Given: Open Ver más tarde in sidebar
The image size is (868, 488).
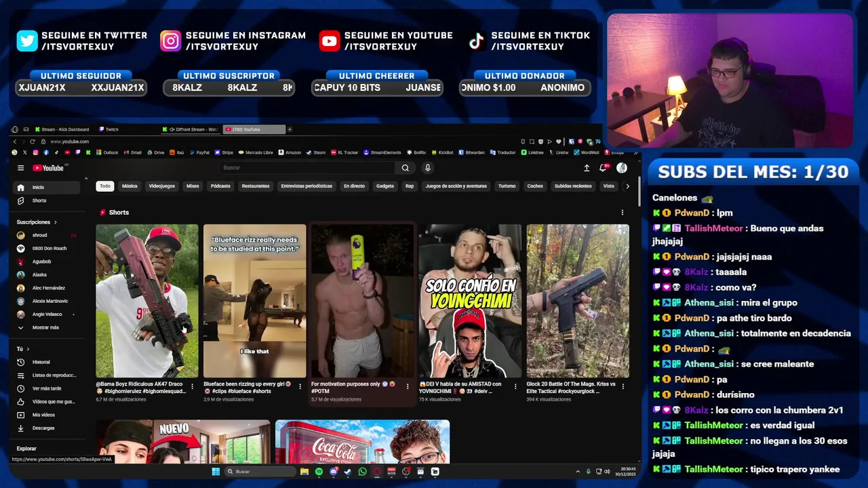Looking at the screenshot, I should pyautogui.click(x=47, y=388).
